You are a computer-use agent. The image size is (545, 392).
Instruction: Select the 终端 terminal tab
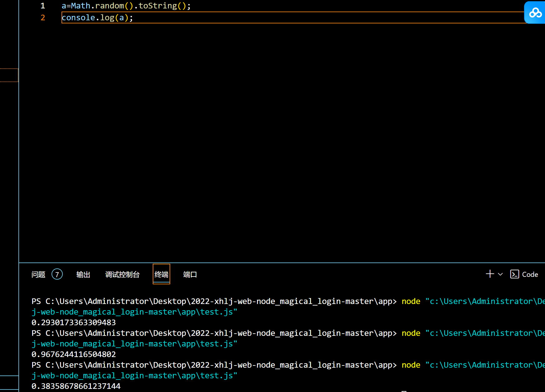pos(161,274)
